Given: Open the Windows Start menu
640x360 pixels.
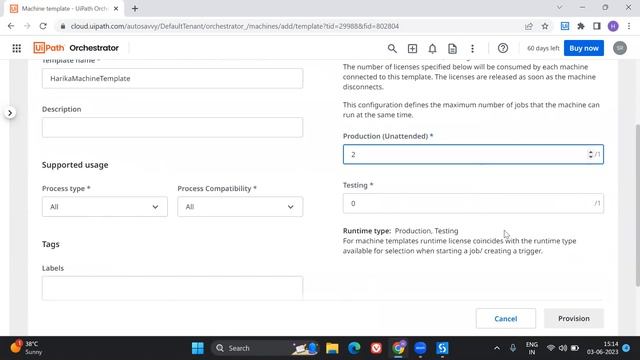Looking at the screenshot, I should point(198,348).
